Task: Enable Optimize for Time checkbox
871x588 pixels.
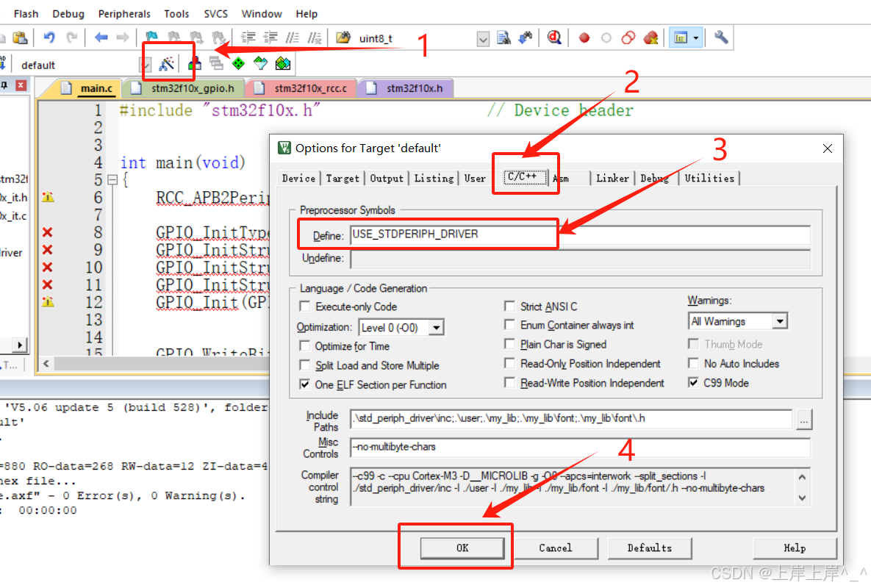Action: 304,345
